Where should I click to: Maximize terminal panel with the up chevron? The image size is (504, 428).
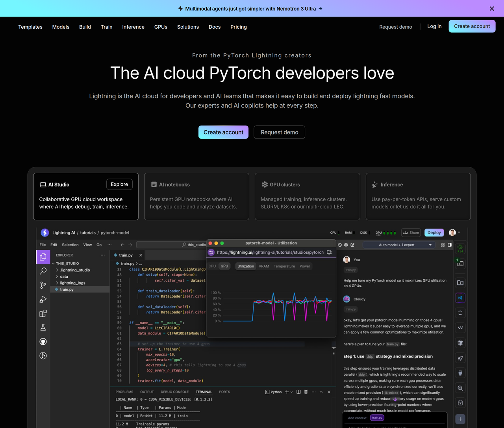[x=321, y=392]
